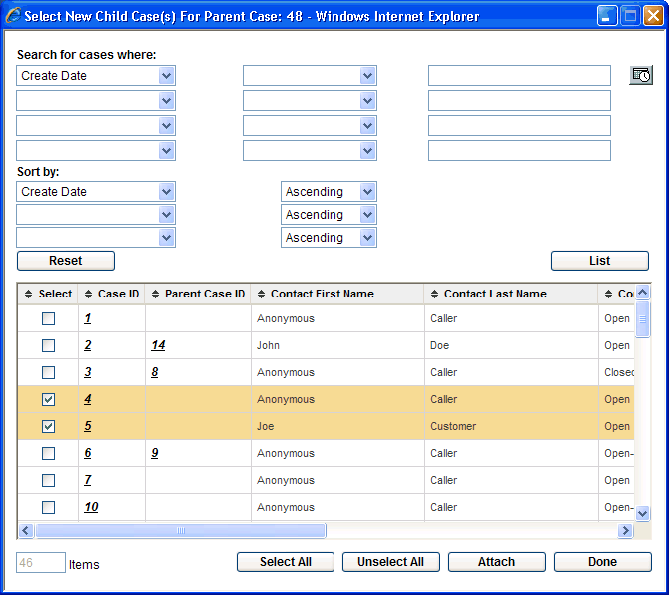Click the Done button
669x595 pixels.
point(602,562)
